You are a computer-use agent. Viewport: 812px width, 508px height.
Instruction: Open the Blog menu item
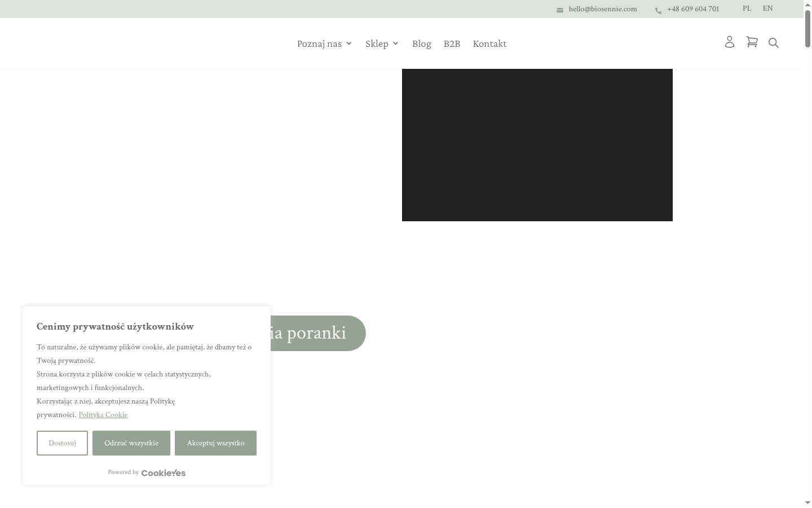click(422, 43)
